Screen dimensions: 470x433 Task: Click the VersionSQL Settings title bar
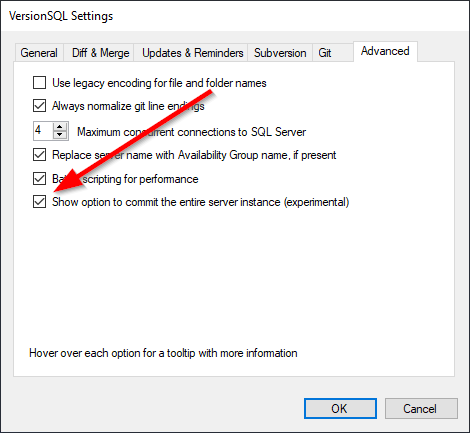click(x=235, y=16)
